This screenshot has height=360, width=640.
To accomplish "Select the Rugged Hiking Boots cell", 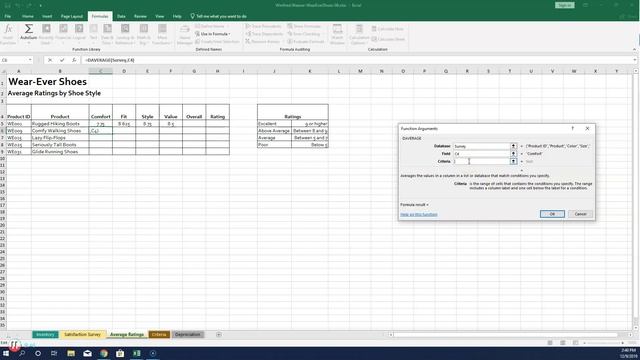I will tap(60, 124).
